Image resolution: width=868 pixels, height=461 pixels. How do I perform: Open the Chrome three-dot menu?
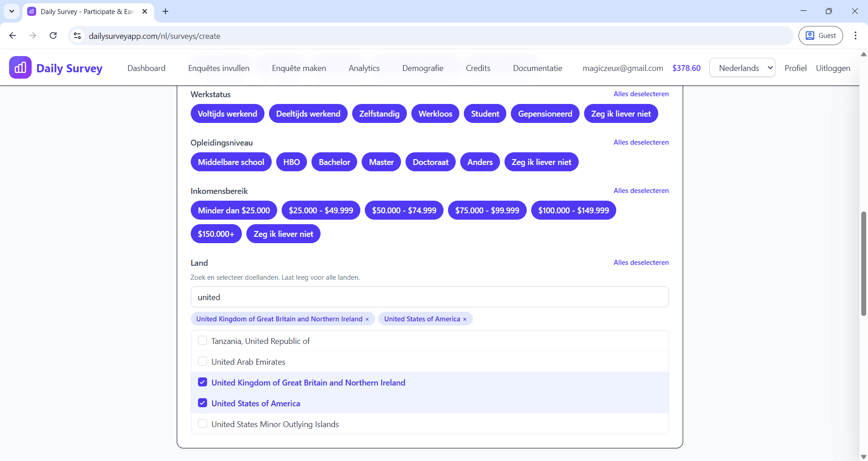pos(855,36)
